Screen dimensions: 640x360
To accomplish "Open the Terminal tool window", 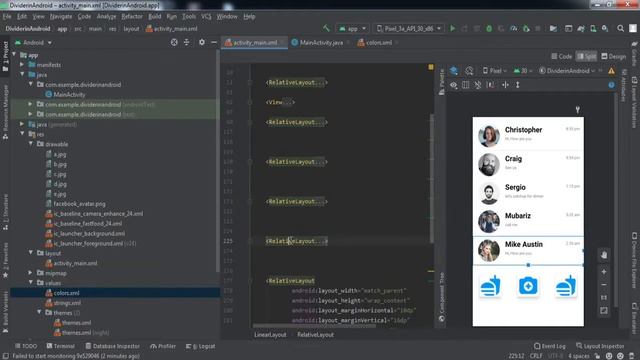I will (60, 346).
